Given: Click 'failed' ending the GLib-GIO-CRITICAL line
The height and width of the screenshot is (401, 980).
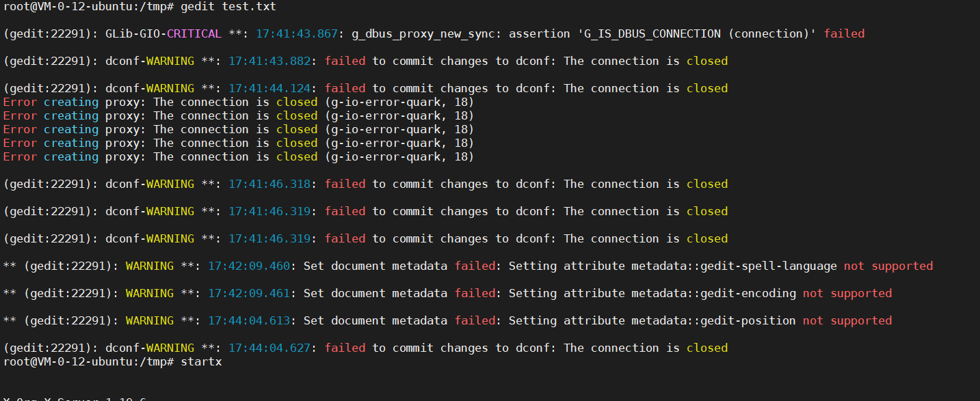Looking at the screenshot, I should pos(844,33).
